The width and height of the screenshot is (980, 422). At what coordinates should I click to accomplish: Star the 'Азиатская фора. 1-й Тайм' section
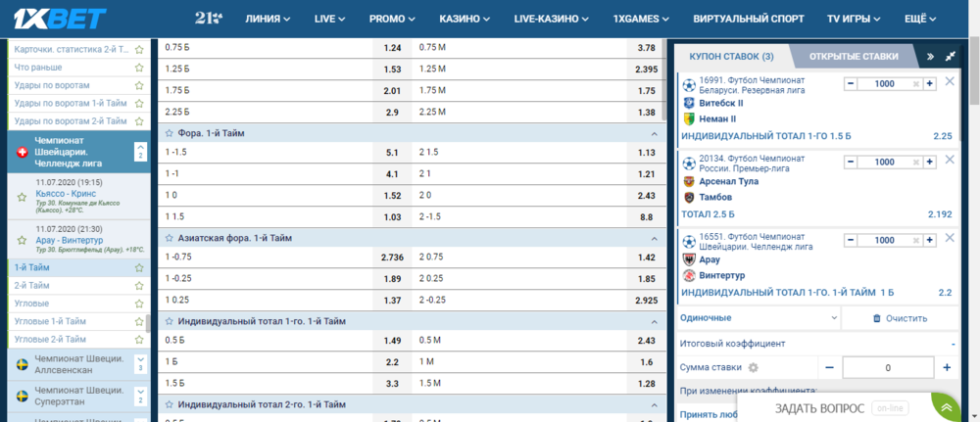(x=169, y=239)
